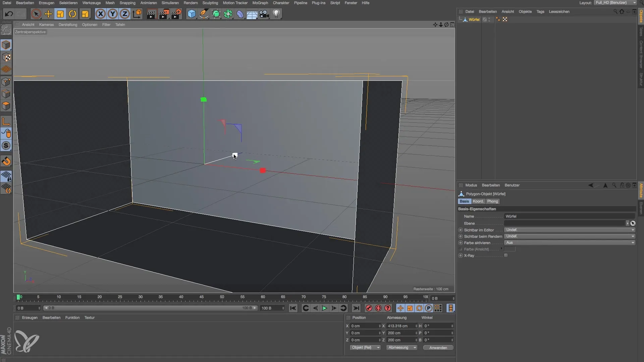Toggle Z axis lock

[x=125, y=14]
